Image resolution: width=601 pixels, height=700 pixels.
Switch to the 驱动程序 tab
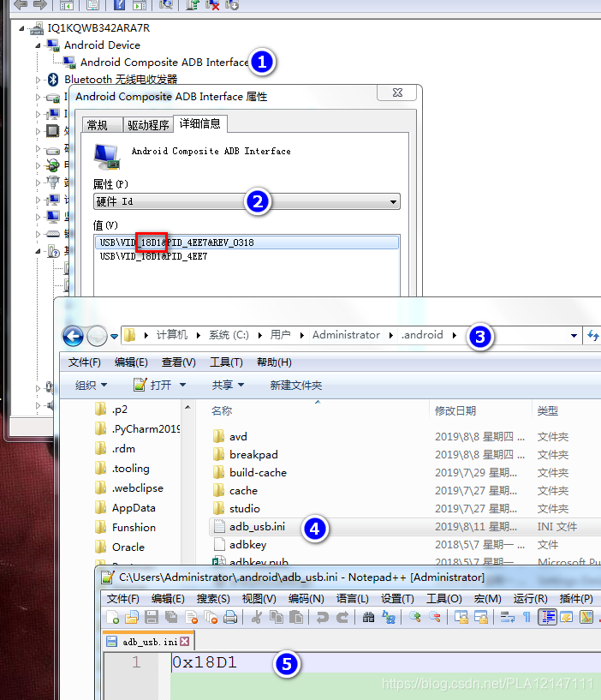148,125
